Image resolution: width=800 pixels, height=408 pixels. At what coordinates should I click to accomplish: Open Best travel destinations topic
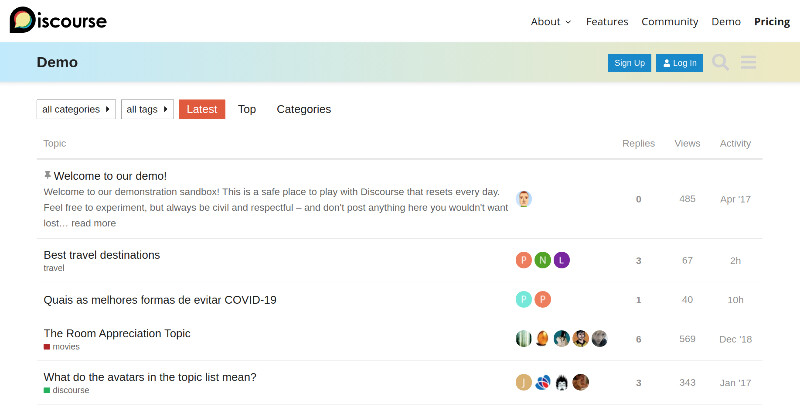(x=102, y=255)
